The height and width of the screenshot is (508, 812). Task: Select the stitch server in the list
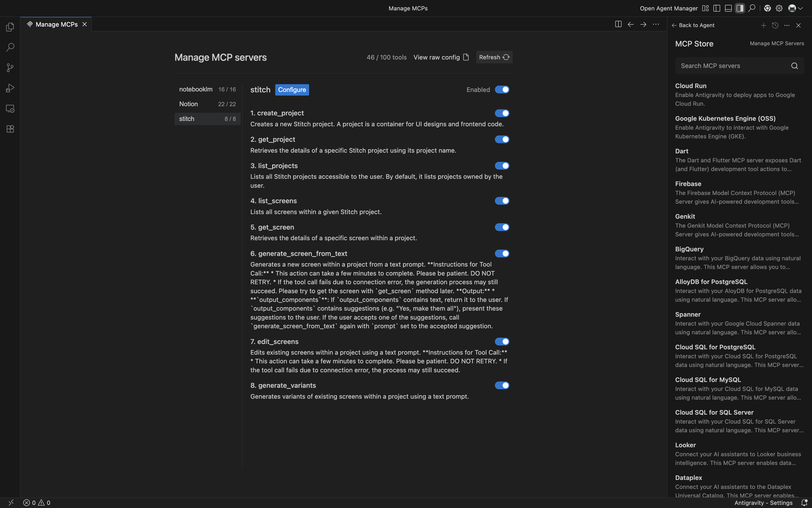click(x=207, y=119)
